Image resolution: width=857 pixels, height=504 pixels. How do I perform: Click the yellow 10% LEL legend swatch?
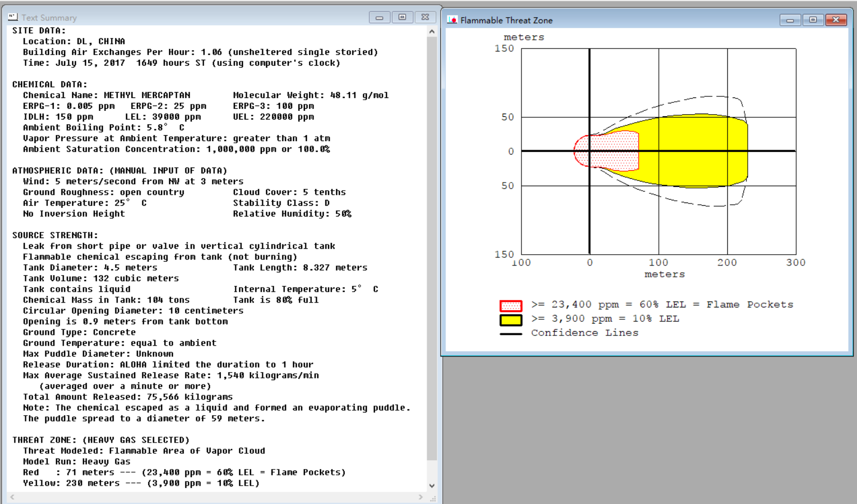click(511, 320)
